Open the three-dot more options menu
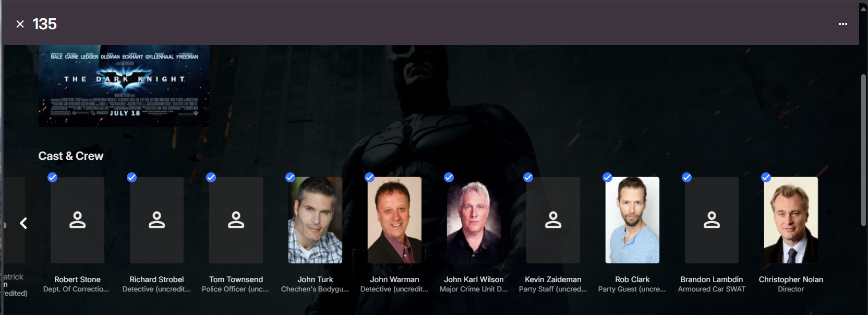 click(843, 24)
